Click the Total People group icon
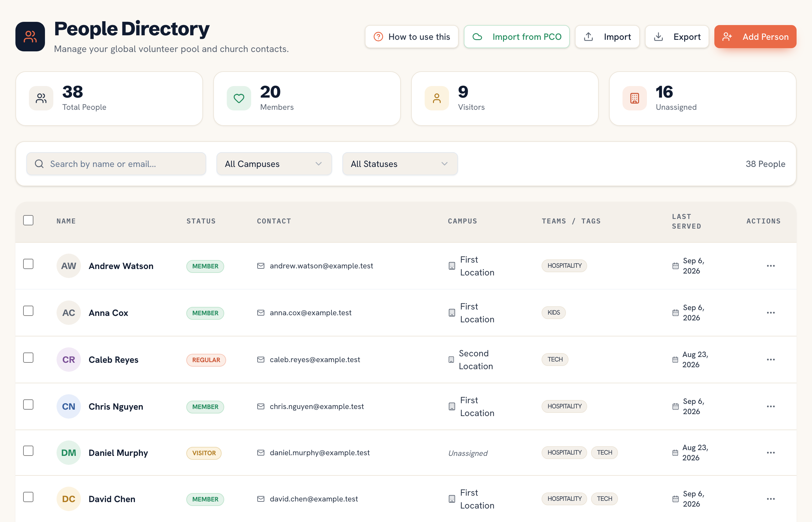 coord(41,98)
